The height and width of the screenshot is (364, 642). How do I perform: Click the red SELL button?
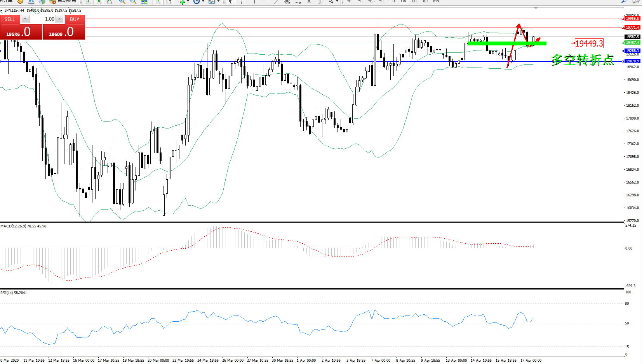click(x=10, y=19)
